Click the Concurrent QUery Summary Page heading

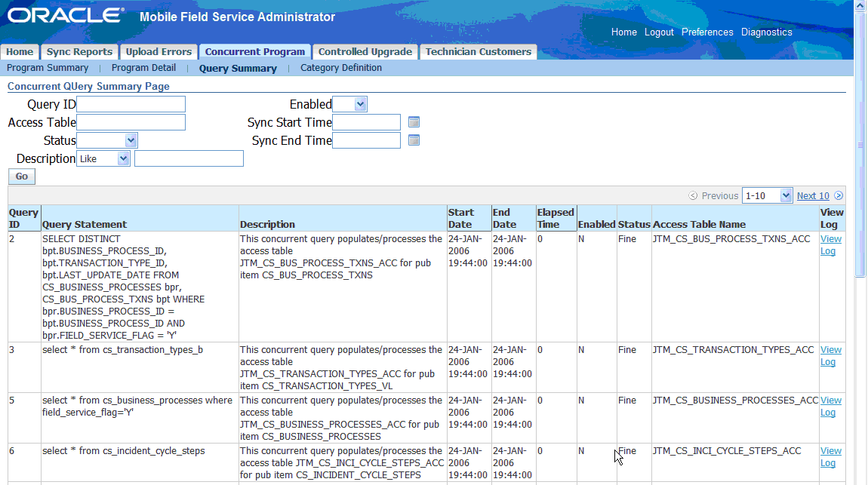[88, 86]
